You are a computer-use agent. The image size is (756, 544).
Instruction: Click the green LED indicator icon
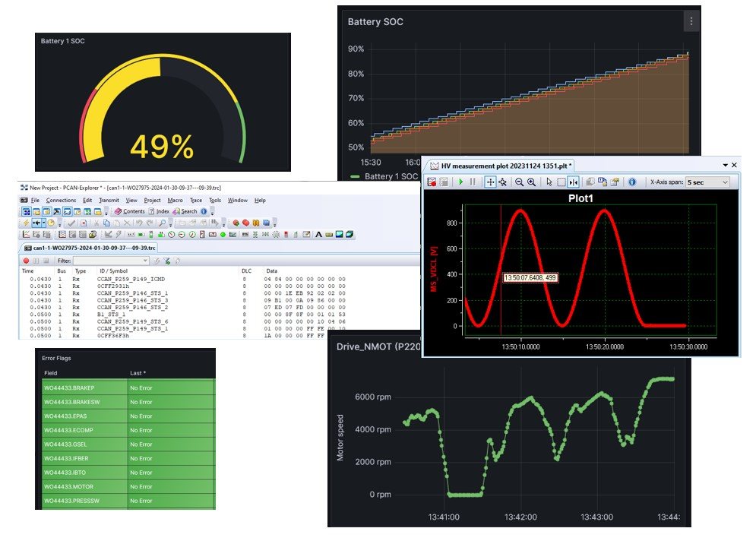pyautogui.click(x=223, y=234)
